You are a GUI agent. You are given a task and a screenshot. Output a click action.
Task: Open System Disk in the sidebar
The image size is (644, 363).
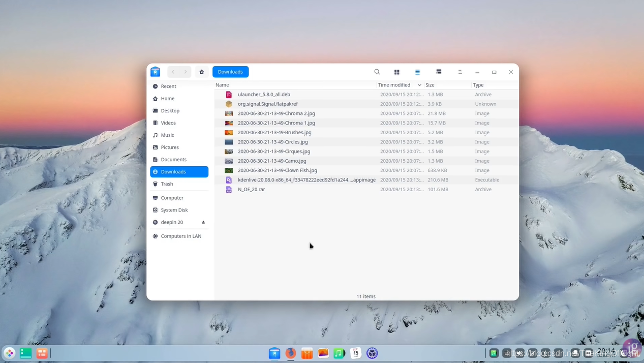pyautogui.click(x=179, y=210)
